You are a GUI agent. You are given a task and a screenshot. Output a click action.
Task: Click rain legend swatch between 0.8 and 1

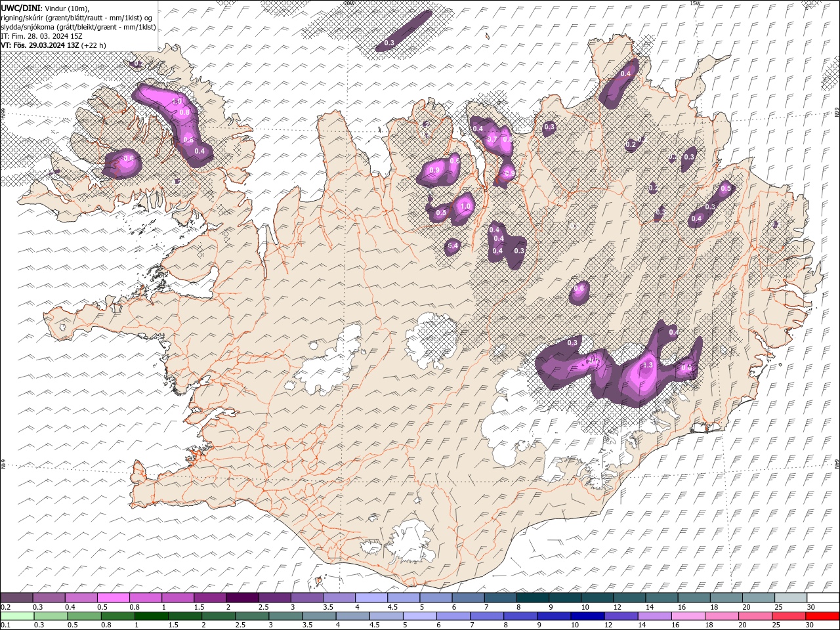(117, 616)
